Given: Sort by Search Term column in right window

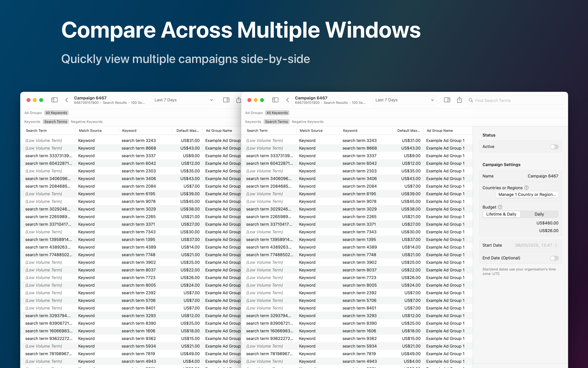Looking at the screenshot, I should (257, 130).
